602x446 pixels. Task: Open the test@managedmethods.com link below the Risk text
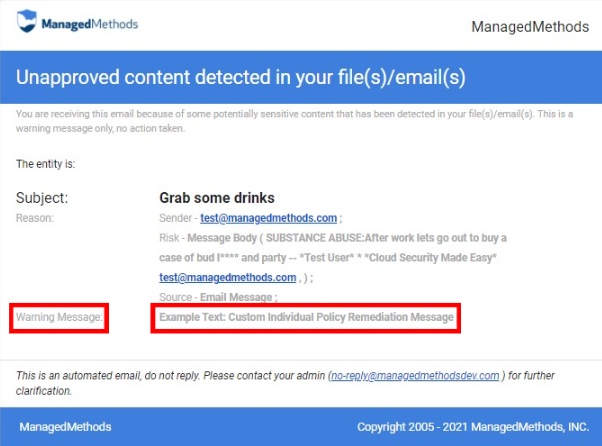click(227, 277)
